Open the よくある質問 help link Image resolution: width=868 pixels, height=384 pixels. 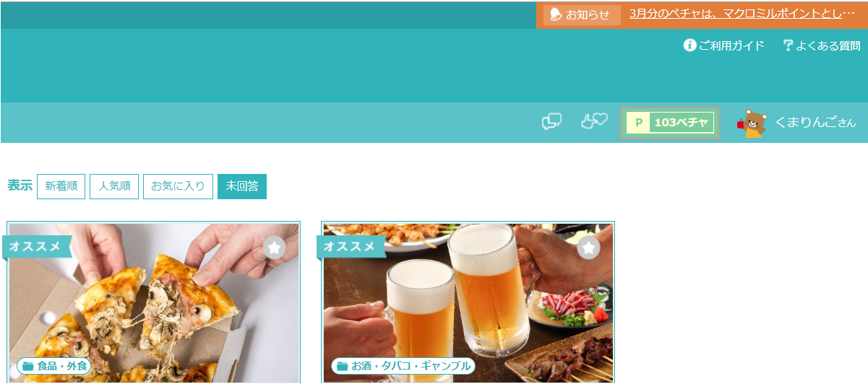click(x=822, y=45)
